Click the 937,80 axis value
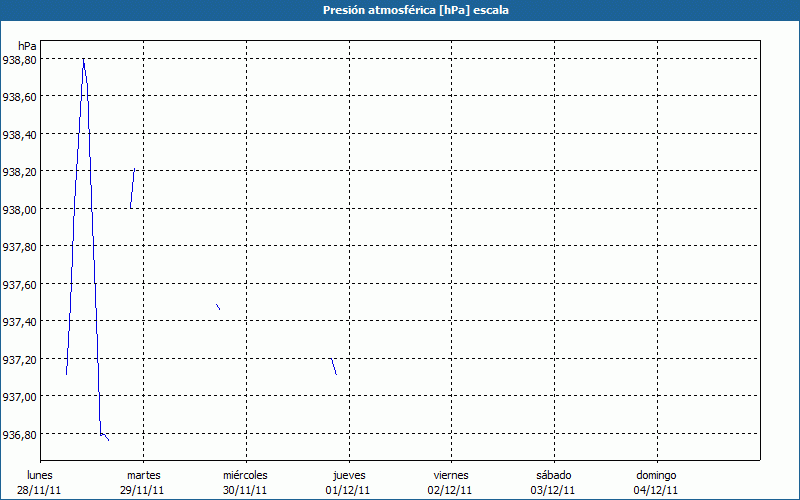The image size is (800, 500). coord(19,247)
